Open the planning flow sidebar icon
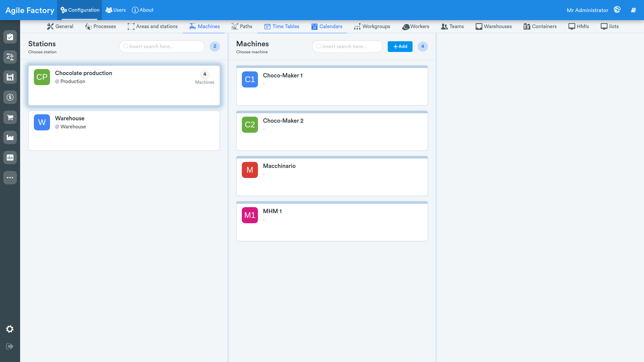Image resolution: width=644 pixels, height=362 pixels. click(x=10, y=57)
